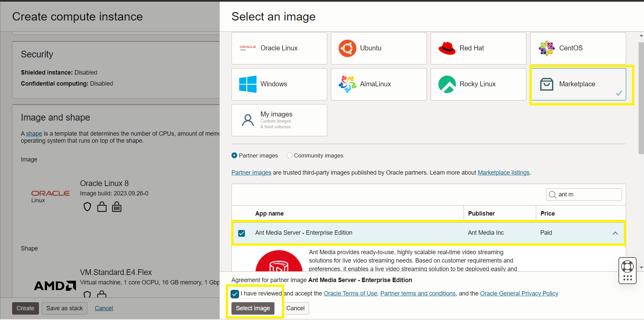Open Oracle Terms of Use link
The width and height of the screenshot is (644, 320).
pyautogui.click(x=350, y=293)
